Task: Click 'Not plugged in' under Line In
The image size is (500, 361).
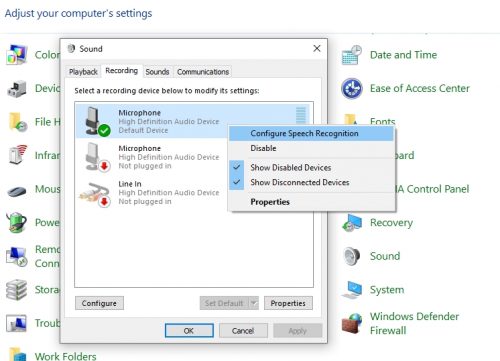Action: [x=145, y=201]
